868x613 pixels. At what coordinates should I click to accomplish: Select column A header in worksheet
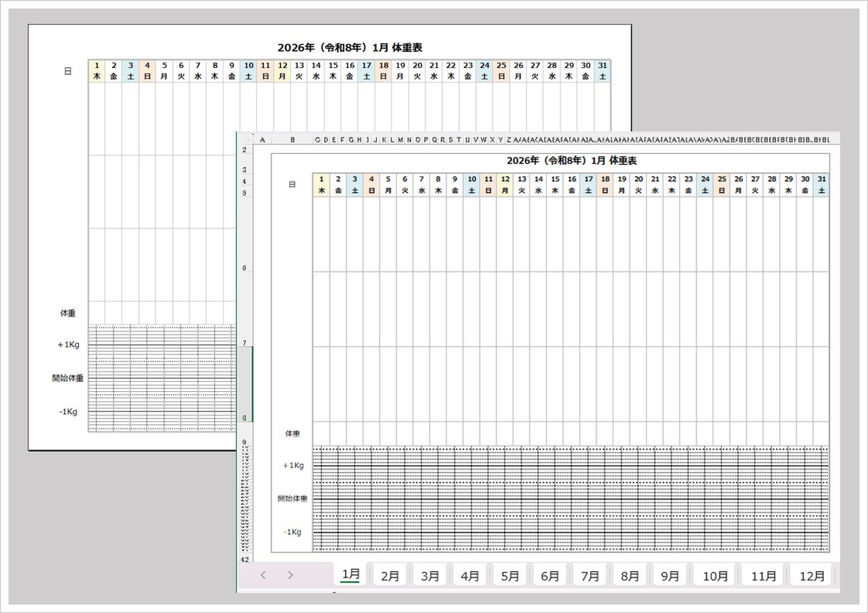point(261,140)
